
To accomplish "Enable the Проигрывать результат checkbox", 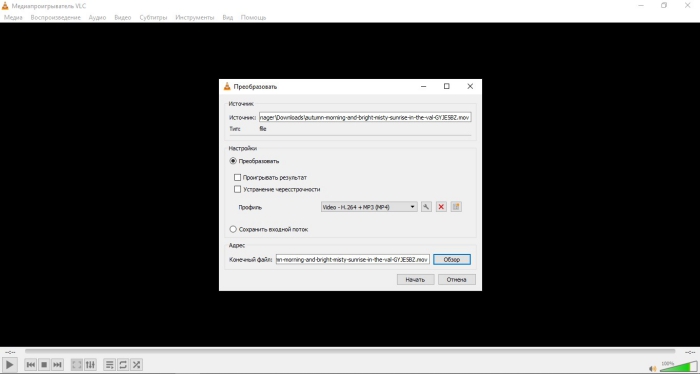I will click(x=238, y=177).
